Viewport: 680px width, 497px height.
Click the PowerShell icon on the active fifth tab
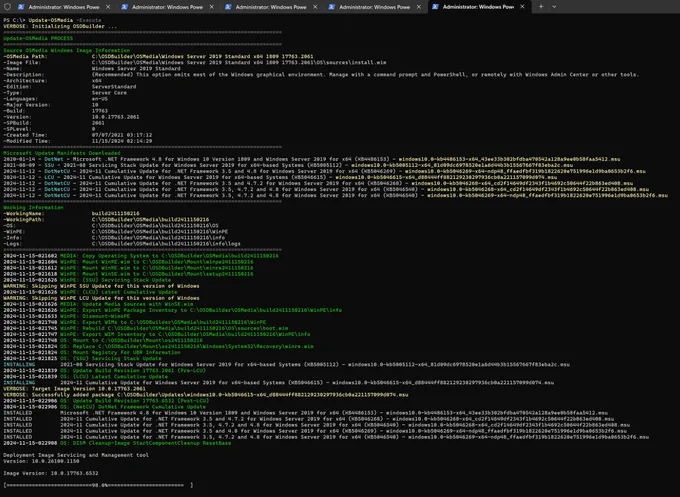(435, 7)
